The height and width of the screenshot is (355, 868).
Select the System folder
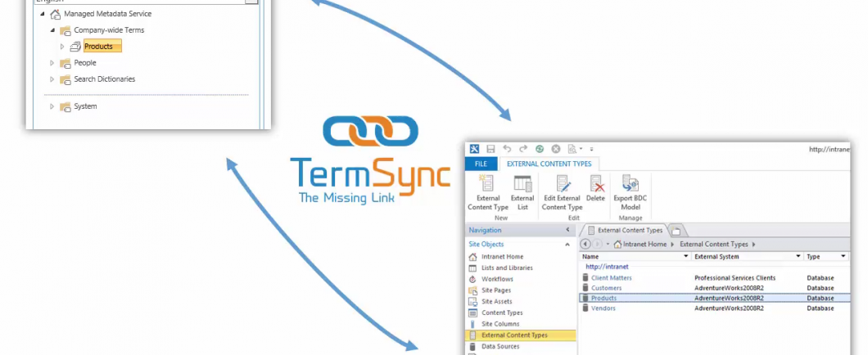85,106
